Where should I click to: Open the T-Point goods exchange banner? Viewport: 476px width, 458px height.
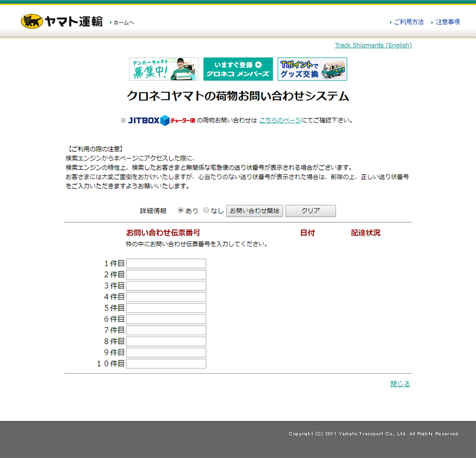point(312,69)
